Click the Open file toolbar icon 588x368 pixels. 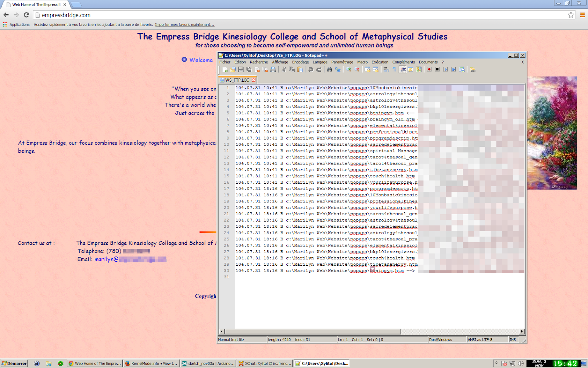pyautogui.click(x=233, y=70)
